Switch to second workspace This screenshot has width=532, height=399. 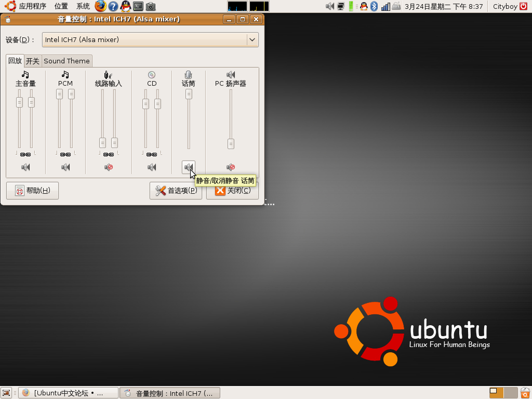tap(511, 393)
